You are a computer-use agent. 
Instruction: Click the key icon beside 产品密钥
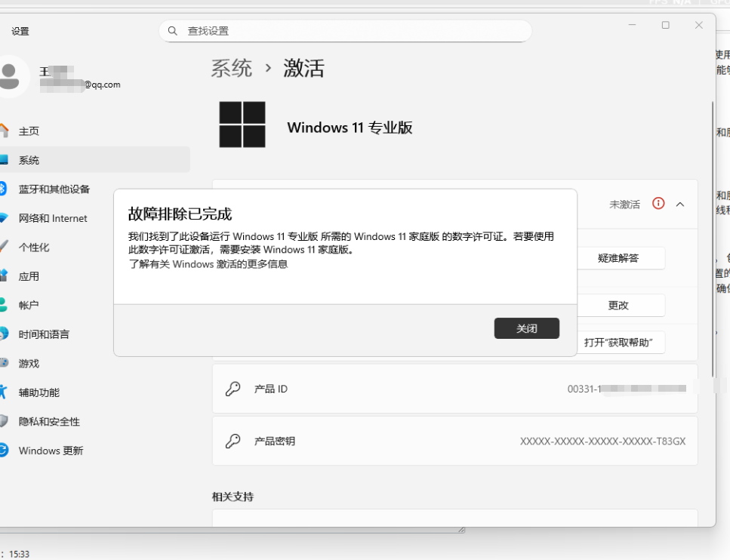pyautogui.click(x=233, y=441)
